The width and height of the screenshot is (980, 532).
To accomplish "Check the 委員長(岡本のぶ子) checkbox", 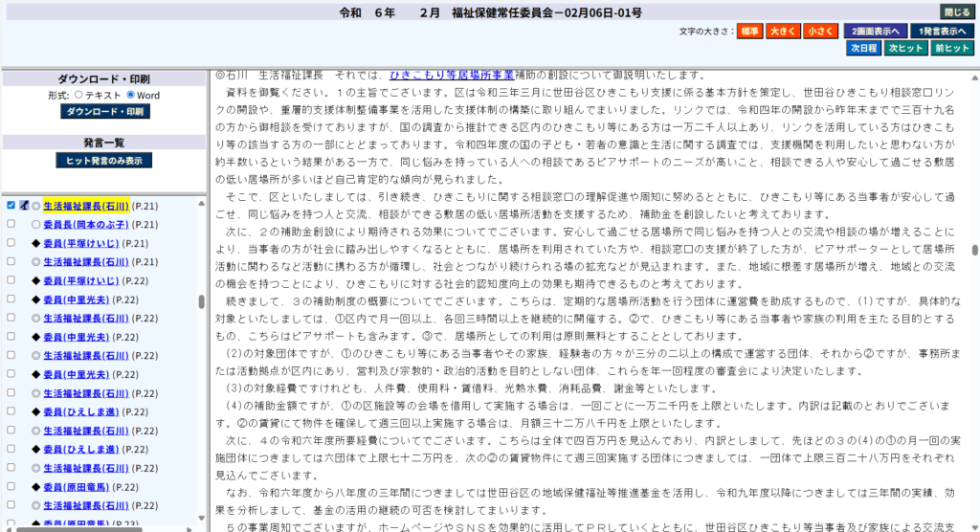I will 11,225.
